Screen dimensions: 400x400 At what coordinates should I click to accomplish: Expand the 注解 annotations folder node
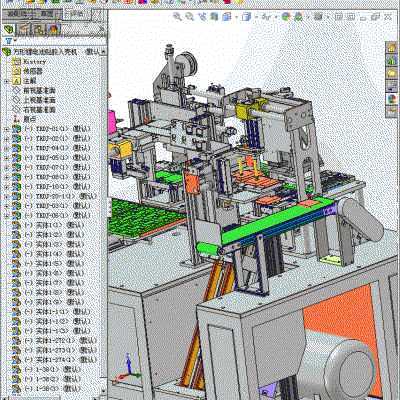tap(6, 81)
